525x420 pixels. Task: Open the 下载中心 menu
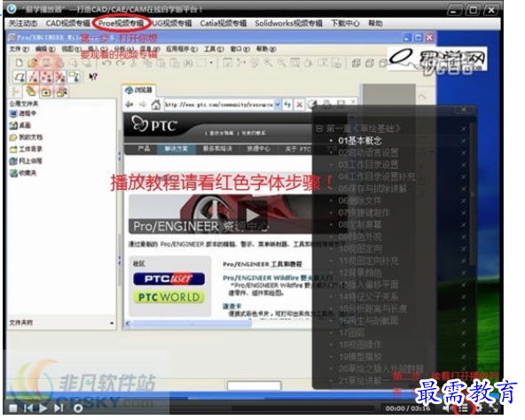345,23
